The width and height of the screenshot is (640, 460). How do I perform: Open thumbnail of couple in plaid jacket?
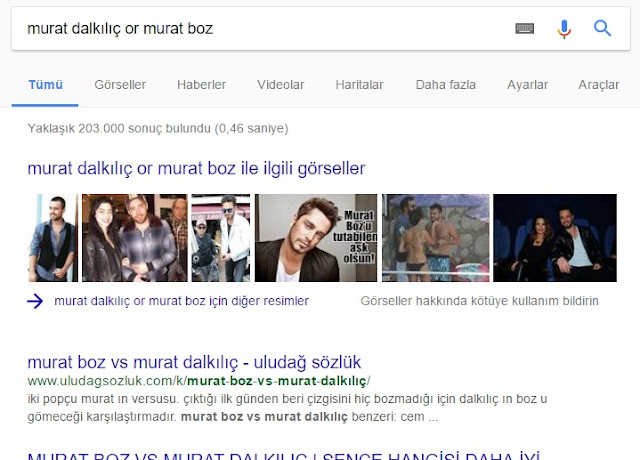(x=135, y=238)
